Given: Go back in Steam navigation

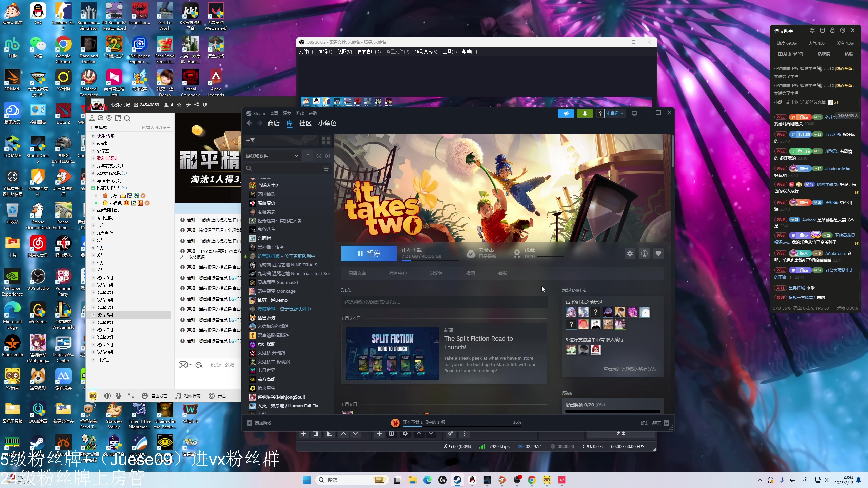Looking at the screenshot, I should (250, 123).
